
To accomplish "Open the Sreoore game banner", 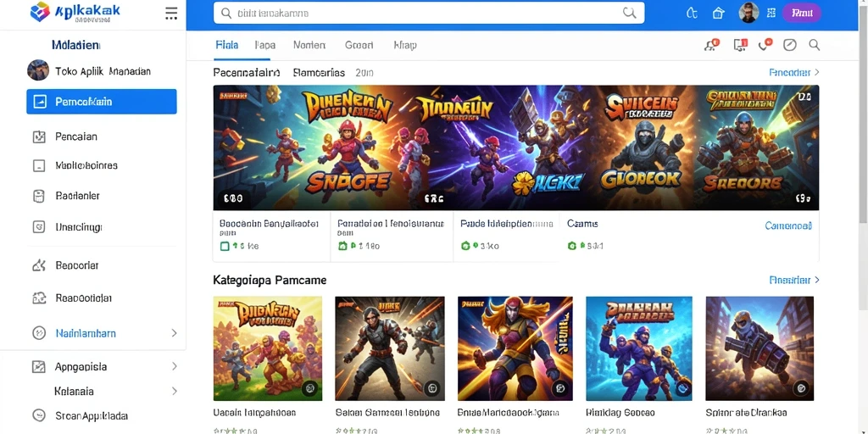I will coord(756,147).
